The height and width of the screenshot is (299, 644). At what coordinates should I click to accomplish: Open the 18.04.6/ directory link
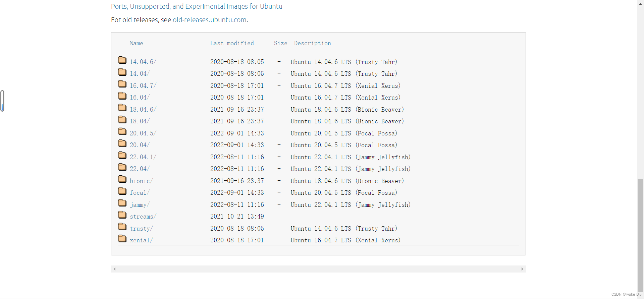(x=143, y=110)
